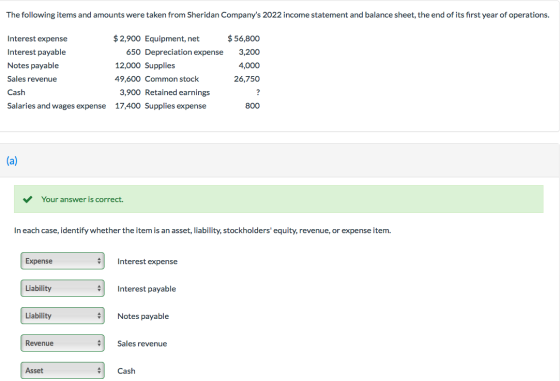The height and width of the screenshot is (381, 560).
Task: Click 'Your answer is correct.' message
Action: click(x=82, y=199)
